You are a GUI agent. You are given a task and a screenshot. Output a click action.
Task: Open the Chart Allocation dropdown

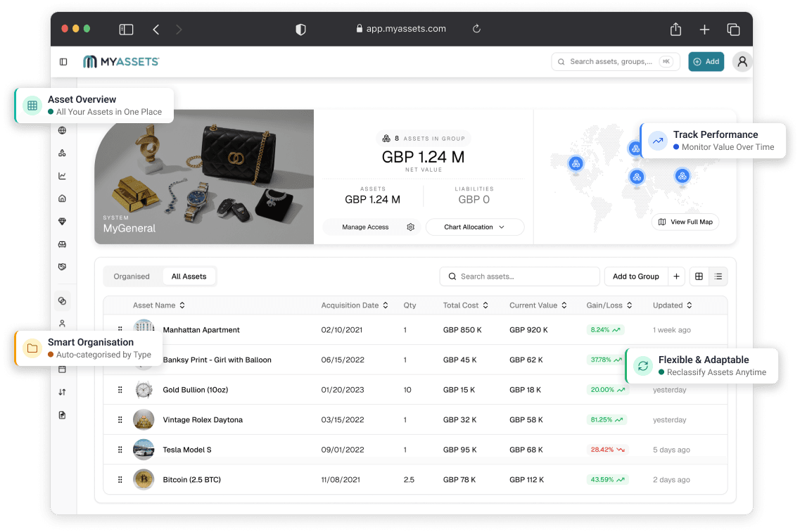pyautogui.click(x=474, y=227)
